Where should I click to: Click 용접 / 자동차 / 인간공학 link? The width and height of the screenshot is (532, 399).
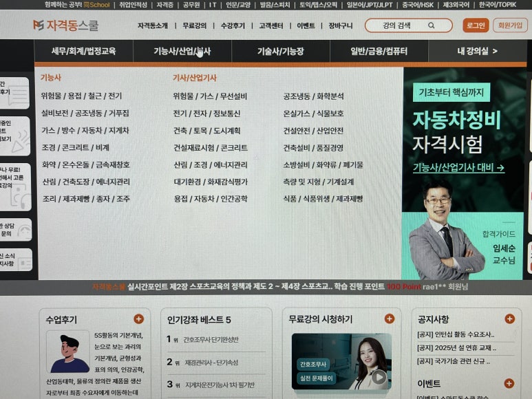pyautogui.click(x=211, y=199)
